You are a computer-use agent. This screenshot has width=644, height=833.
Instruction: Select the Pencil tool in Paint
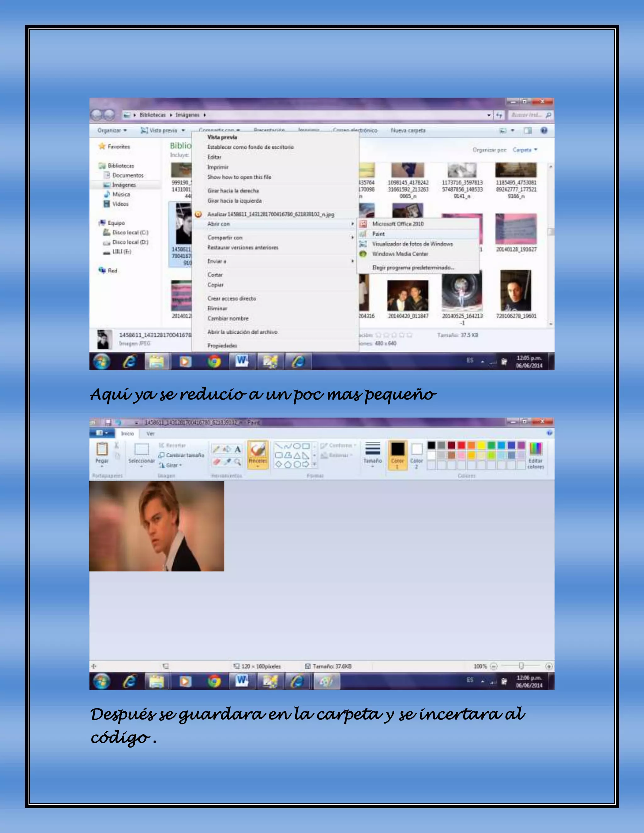coord(216,449)
